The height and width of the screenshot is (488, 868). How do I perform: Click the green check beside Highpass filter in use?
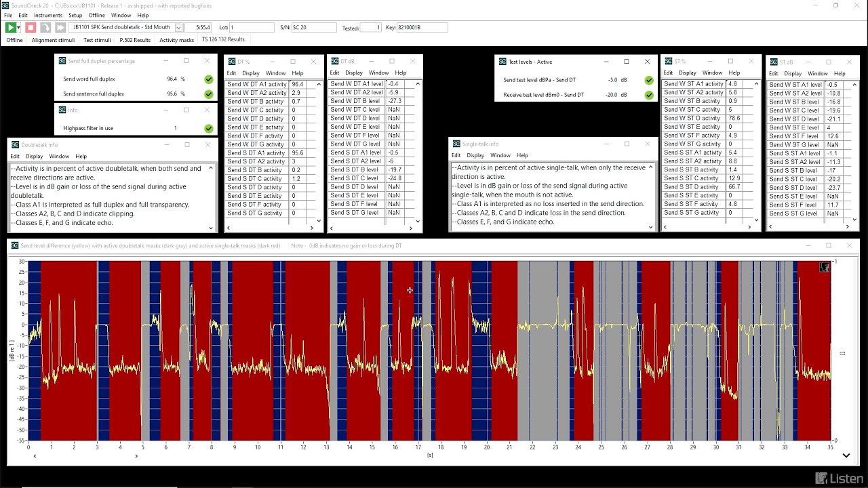208,128
